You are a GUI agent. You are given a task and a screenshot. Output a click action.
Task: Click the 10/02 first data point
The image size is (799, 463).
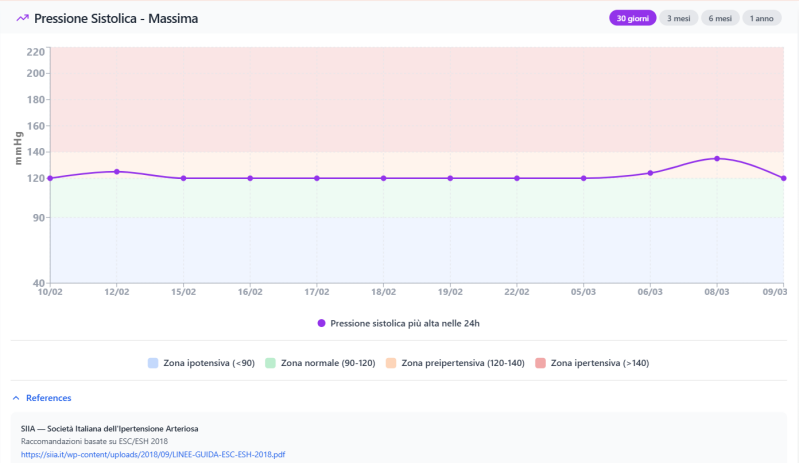(x=50, y=178)
